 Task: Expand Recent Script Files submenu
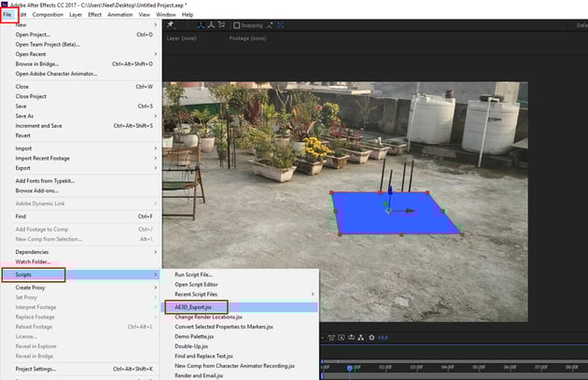pyautogui.click(x=240, y=294)
